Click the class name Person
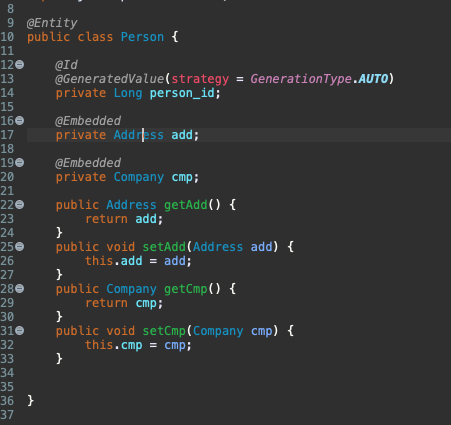This screenshot has width=451, height=425. tap(142, 37)
